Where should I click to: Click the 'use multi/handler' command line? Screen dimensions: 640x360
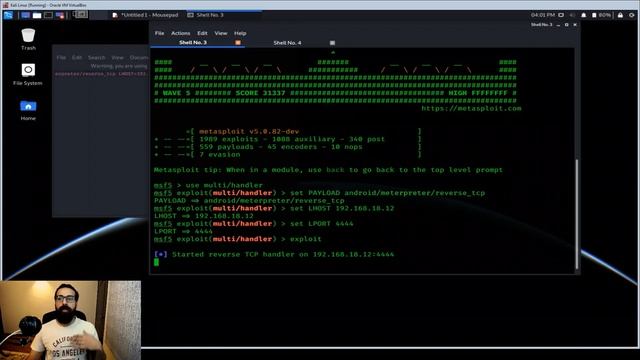[208, 185]
